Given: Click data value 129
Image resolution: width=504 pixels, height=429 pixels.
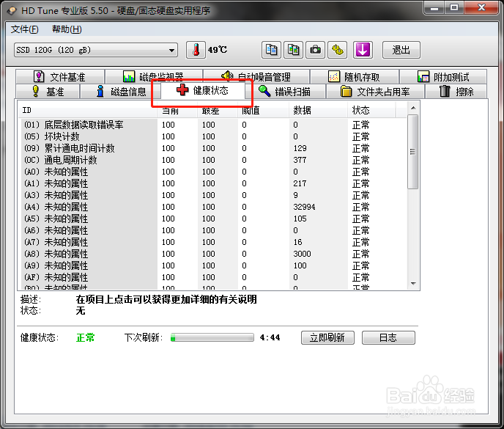Looking at the screenshot, I should [300, 148].
